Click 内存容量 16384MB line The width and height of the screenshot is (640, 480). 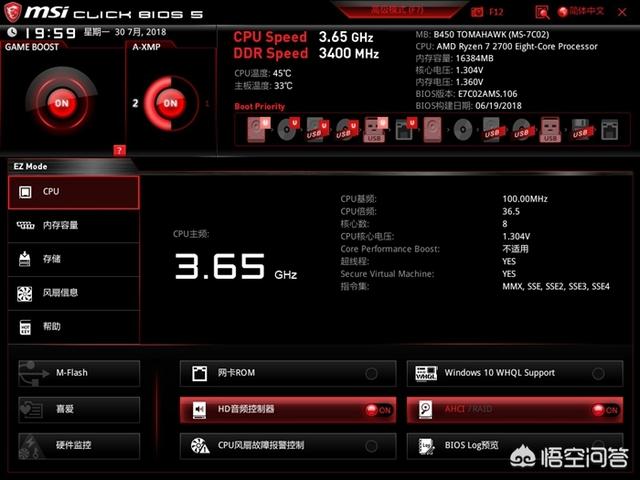point(454,58)
